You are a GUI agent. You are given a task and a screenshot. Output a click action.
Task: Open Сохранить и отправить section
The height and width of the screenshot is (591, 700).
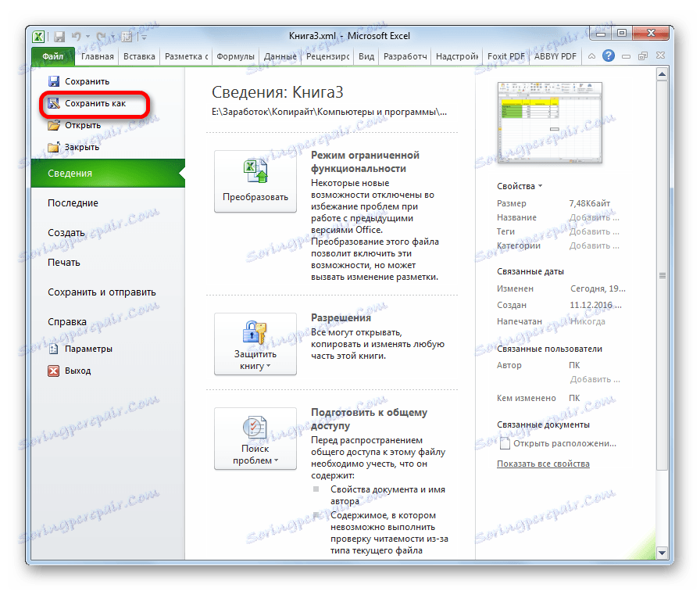click(x=102, y=292)
